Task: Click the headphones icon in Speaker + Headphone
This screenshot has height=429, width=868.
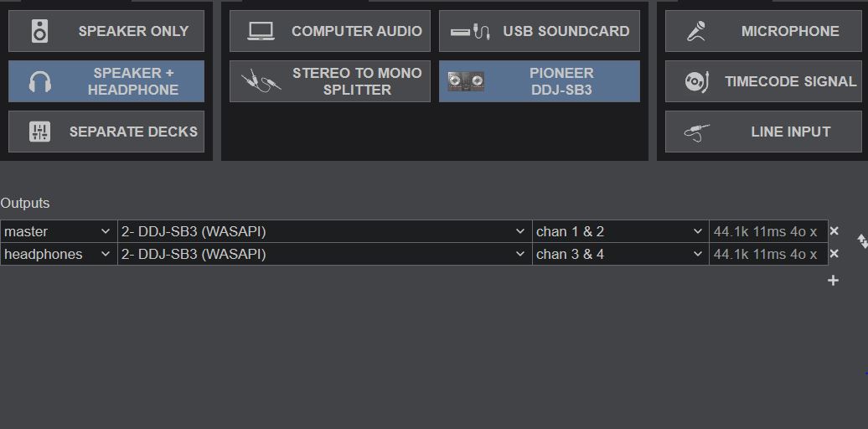Action: click(x=40, y=82)
